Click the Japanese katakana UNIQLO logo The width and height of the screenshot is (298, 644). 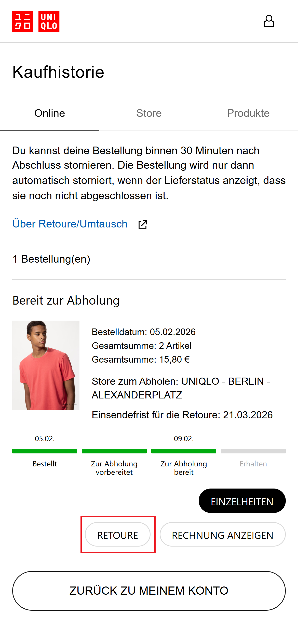(23, 21)
